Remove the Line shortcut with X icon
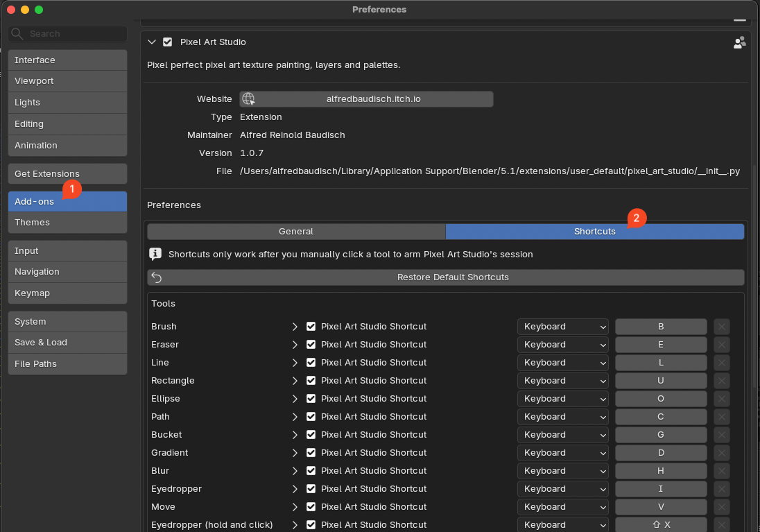 click(x=721, y=362)
